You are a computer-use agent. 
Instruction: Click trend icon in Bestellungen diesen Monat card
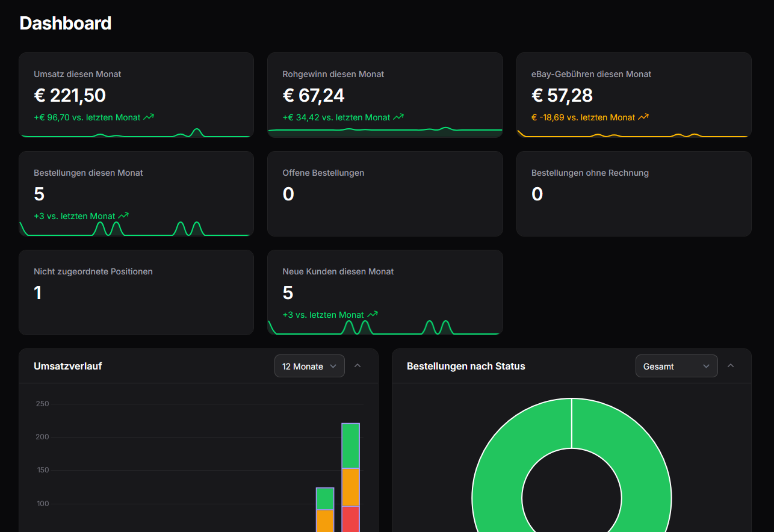[x=123, y=215]
